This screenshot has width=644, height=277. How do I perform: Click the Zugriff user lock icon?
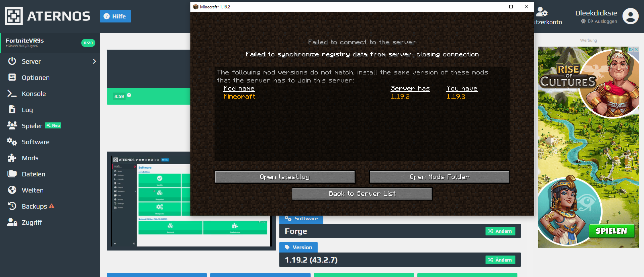(12, 222)
